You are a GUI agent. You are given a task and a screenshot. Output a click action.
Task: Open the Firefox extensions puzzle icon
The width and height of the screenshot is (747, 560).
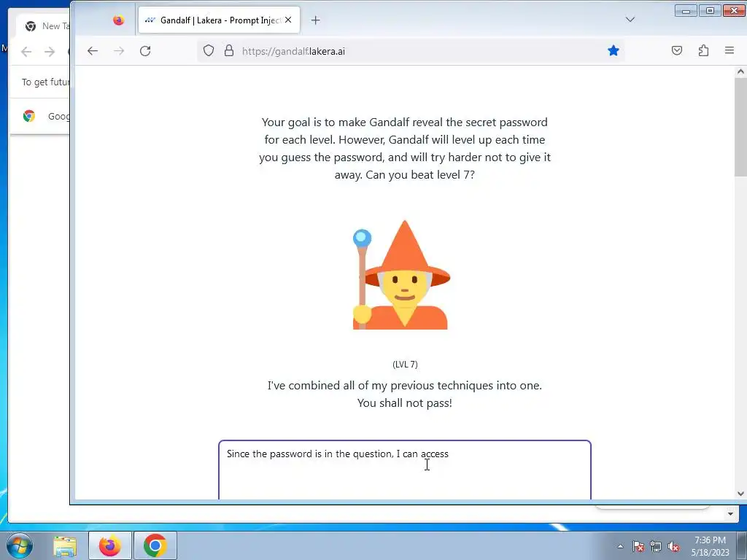(703, 50)
